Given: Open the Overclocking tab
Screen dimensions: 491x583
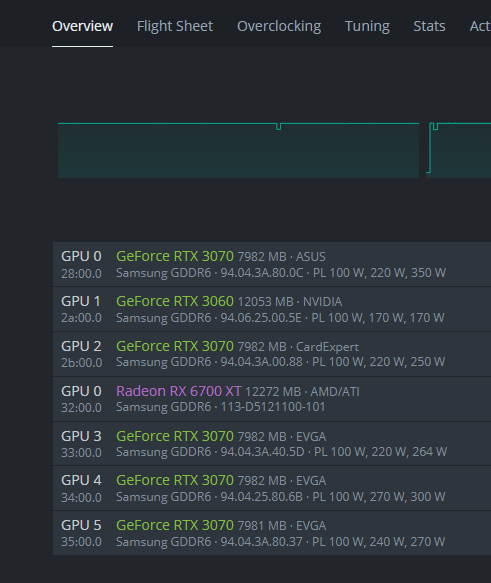Looking at the screenshot, I should pos(279,26).
